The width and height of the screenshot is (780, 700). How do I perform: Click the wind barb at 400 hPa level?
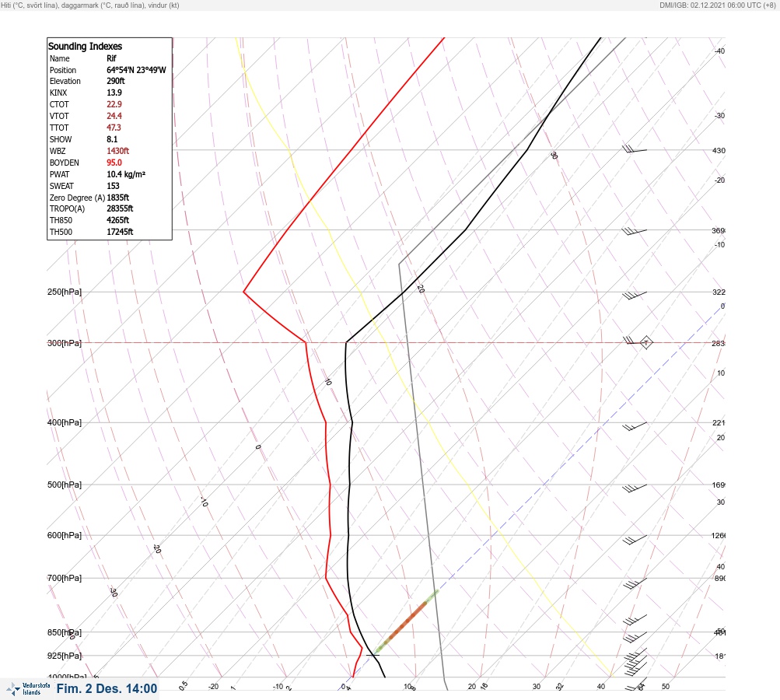635,426
